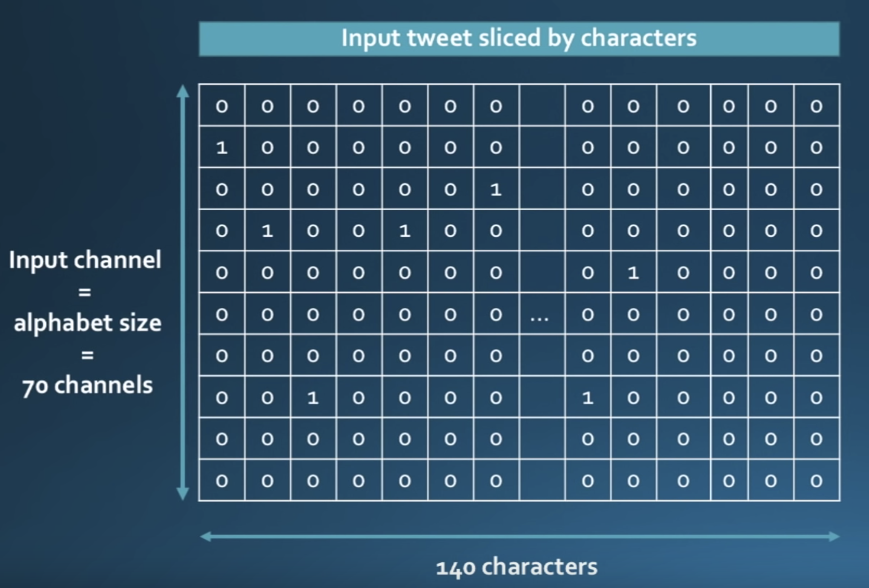Click the "140 characters" label
This screenshot has width=869, height=588.
pos(517,567)
